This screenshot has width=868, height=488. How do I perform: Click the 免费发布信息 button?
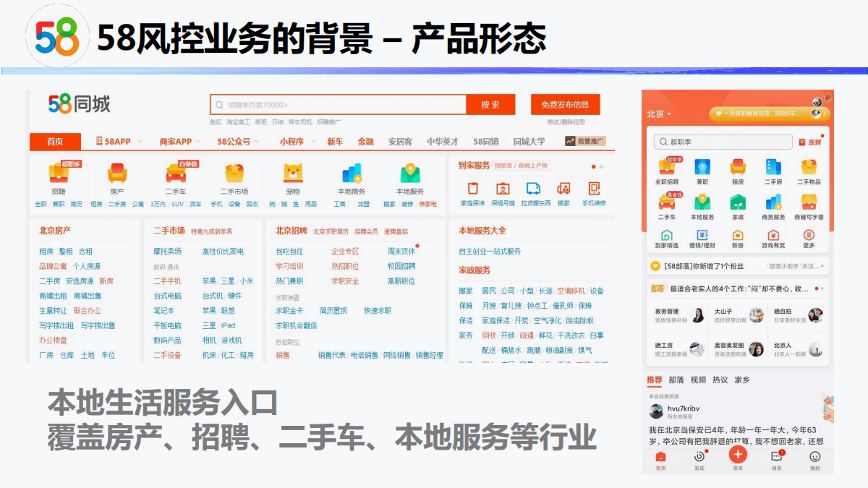tap(565, 105)
